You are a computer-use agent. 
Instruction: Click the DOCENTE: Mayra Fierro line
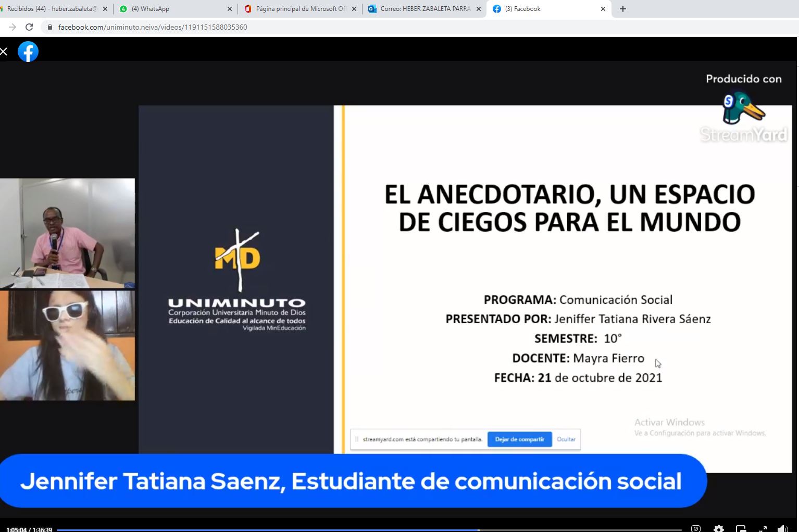(x=578, y=358)
